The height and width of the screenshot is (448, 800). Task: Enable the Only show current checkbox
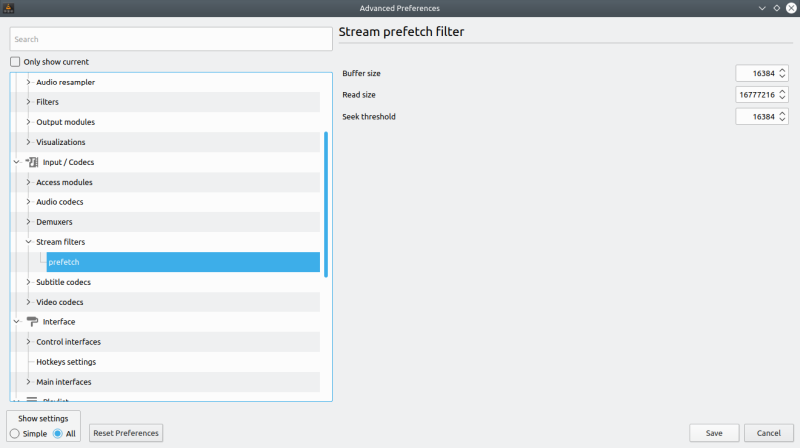(x=15, y=62)
